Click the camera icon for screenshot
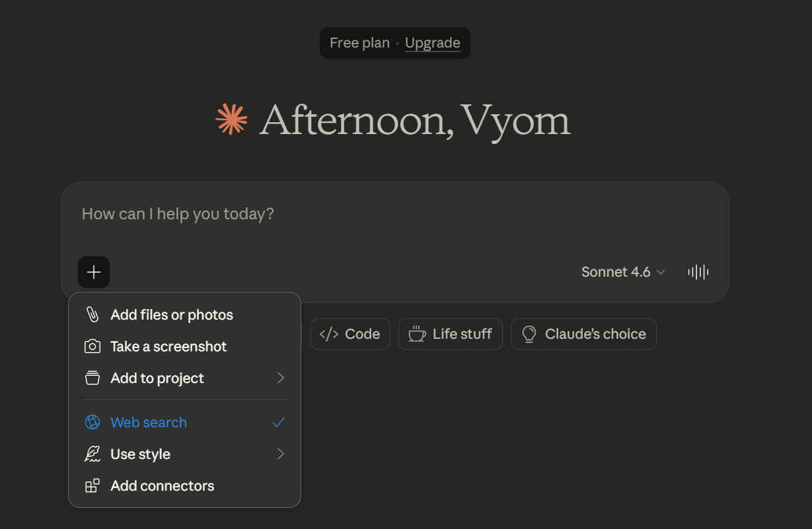 (x=92, y=347)
